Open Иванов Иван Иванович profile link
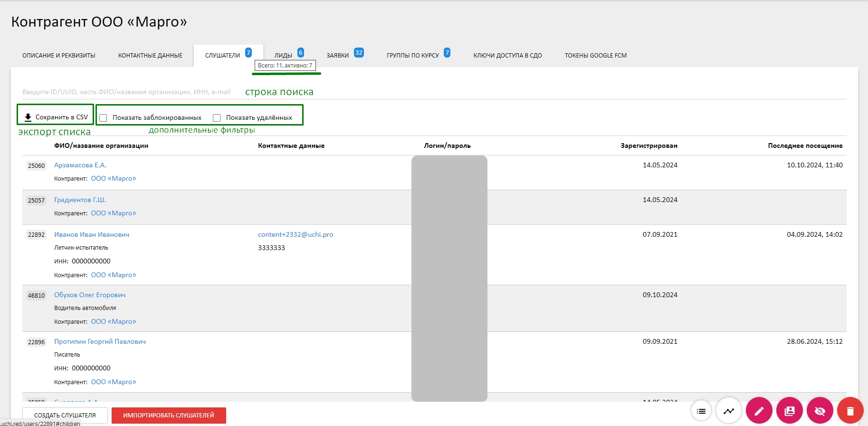Viewport: 868px width, 426px height. pyautogui.click(x=92, y=234)
